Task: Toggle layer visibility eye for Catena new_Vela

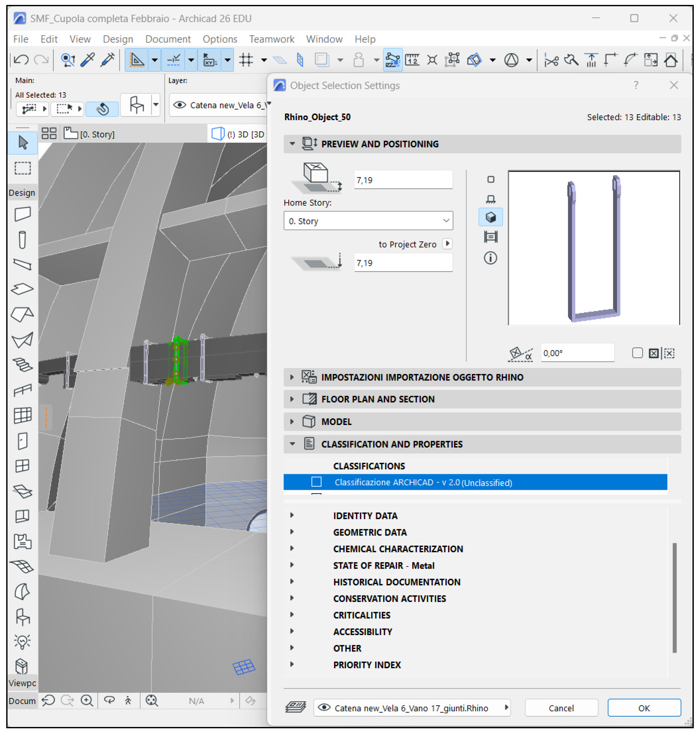Action: pos(180,105)
